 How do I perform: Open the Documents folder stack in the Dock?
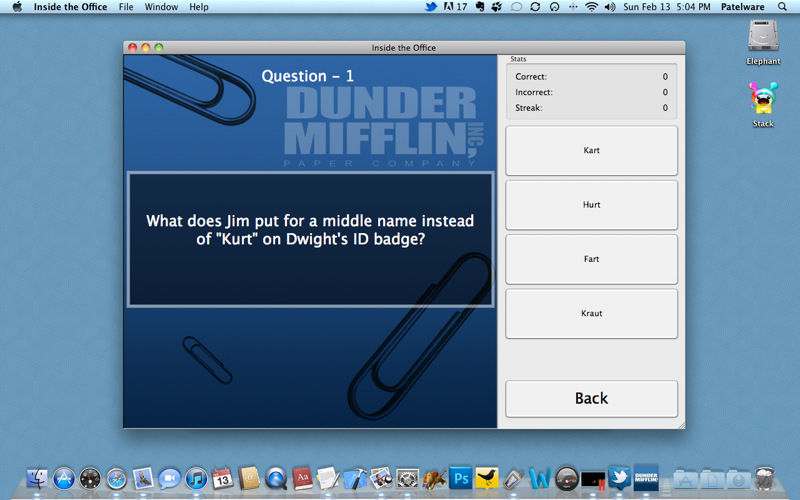712,479
